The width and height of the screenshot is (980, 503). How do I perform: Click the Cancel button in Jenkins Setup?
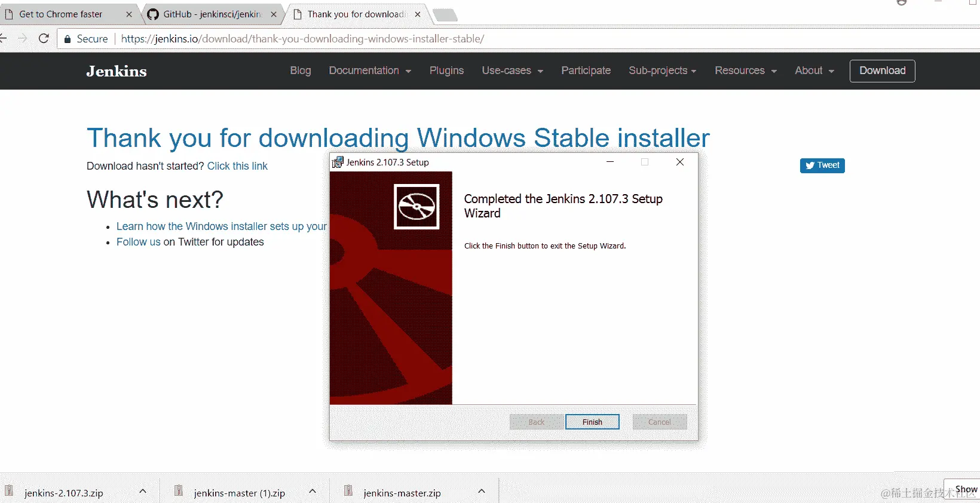660,422
